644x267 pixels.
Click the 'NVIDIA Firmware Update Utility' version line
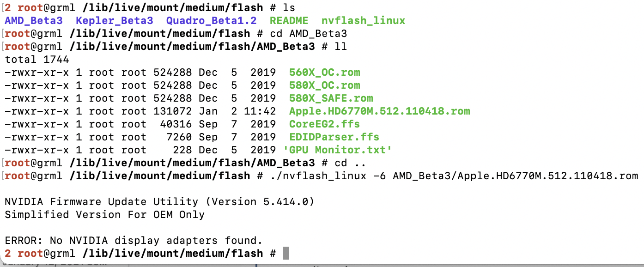point(159,201)
